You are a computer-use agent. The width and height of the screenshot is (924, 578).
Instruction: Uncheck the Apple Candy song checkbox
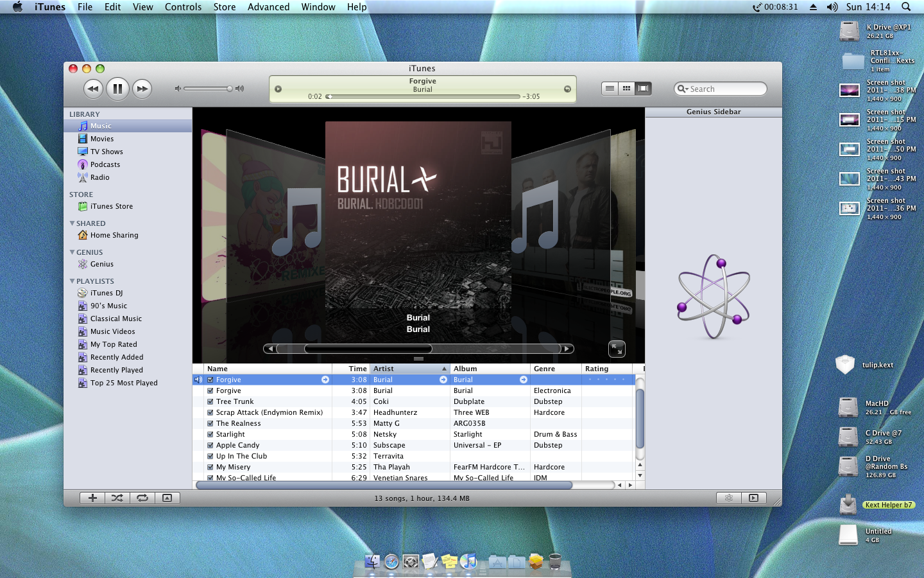tap(210, 445)
